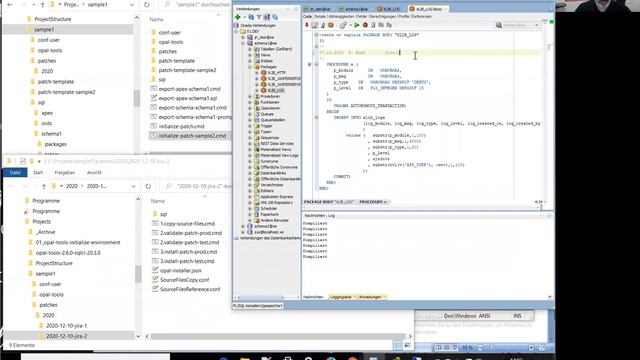Collapse the Packages node in connections tree
This screenshot has height=360, width=640.
tap(250, 67)
